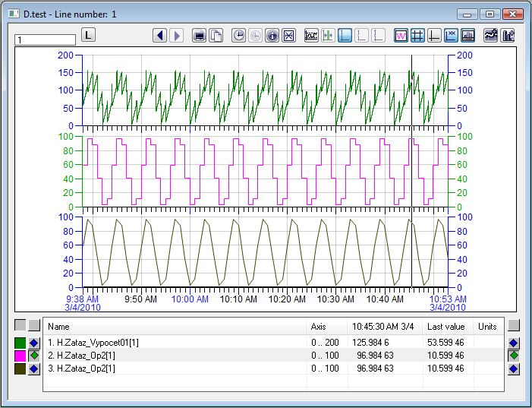
Task: Click the dark green color swatch for line 1
Action: pyautogui.click(x=20, y=343)
